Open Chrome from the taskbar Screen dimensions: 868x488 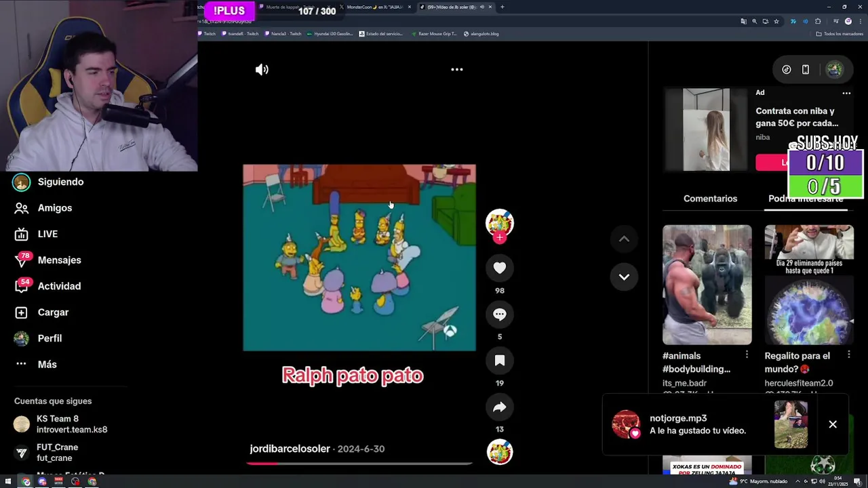26,481
